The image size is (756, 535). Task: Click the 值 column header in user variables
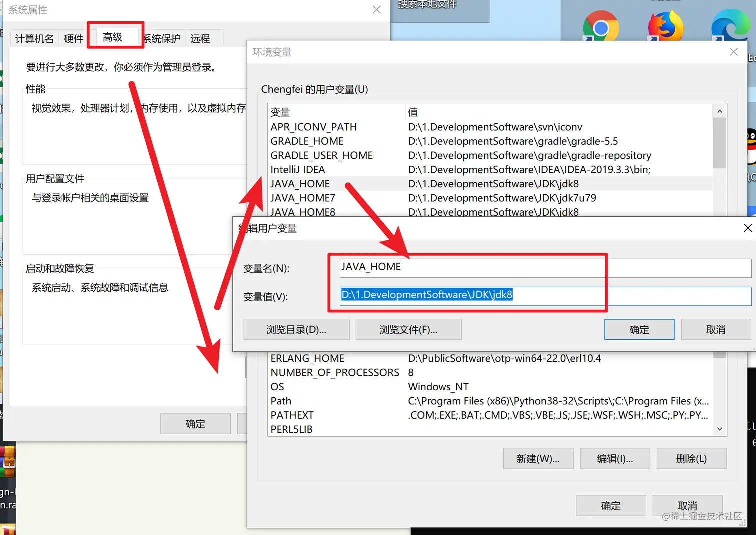(x=559, y=112)
